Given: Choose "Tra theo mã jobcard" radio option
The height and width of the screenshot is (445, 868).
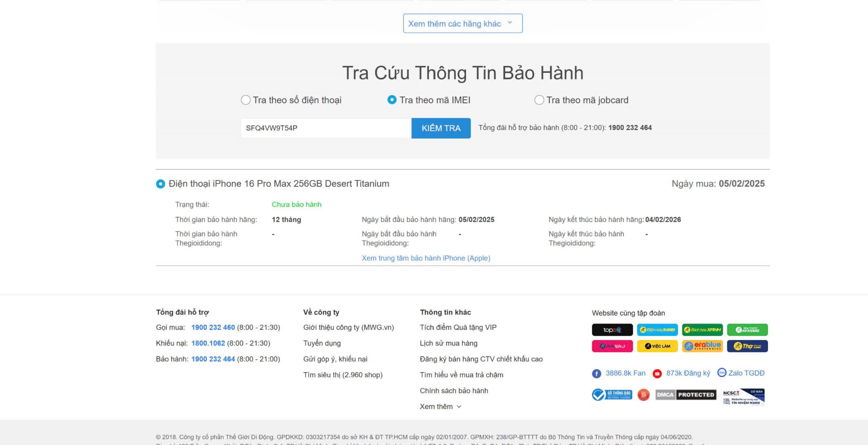Looking at the screenshot, I should pyautogui.click(x=539, y=100).
